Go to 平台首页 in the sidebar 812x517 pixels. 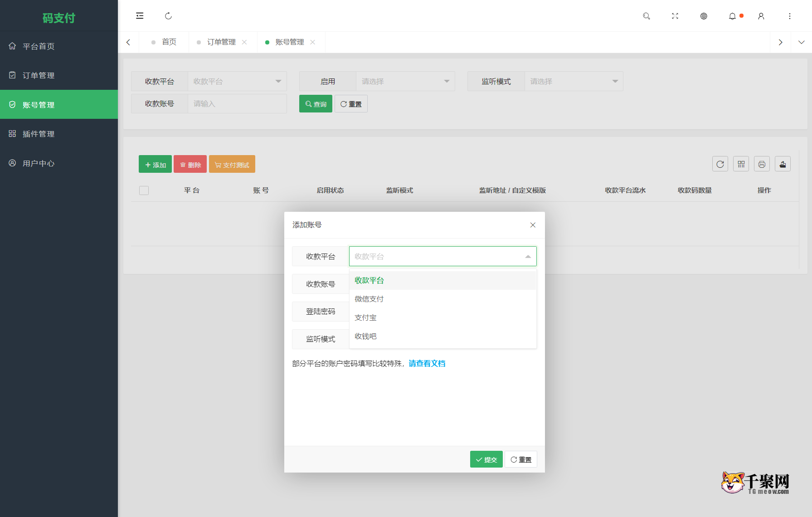[59, 46]
